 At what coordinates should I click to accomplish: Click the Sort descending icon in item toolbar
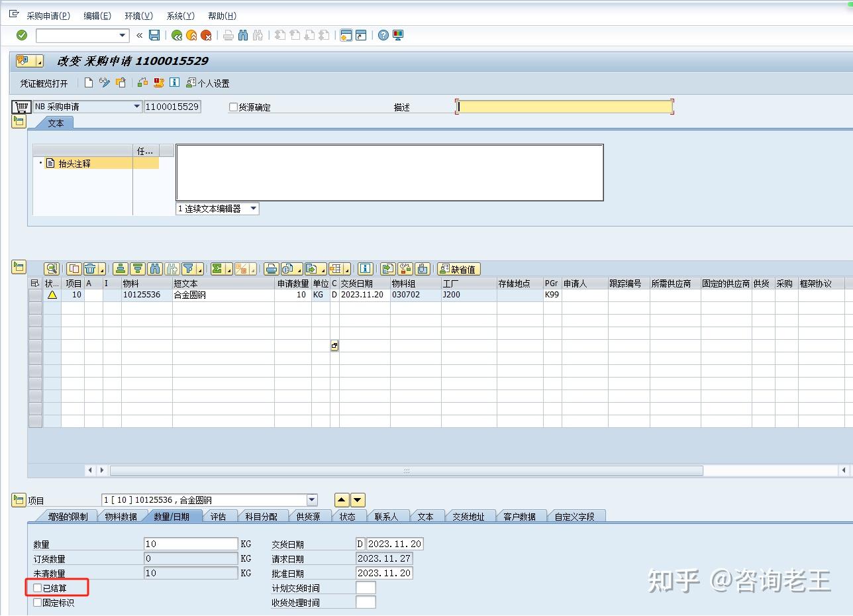137,269
